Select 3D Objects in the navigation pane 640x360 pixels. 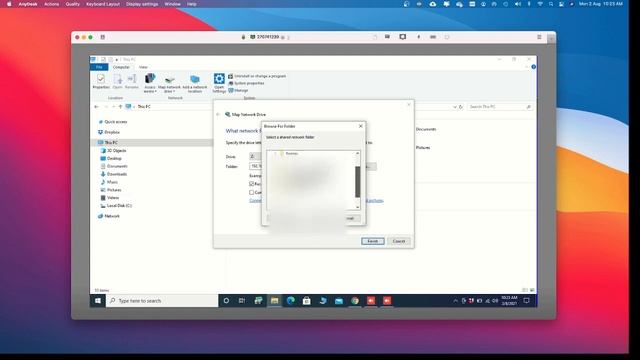[x=113, y=151]
